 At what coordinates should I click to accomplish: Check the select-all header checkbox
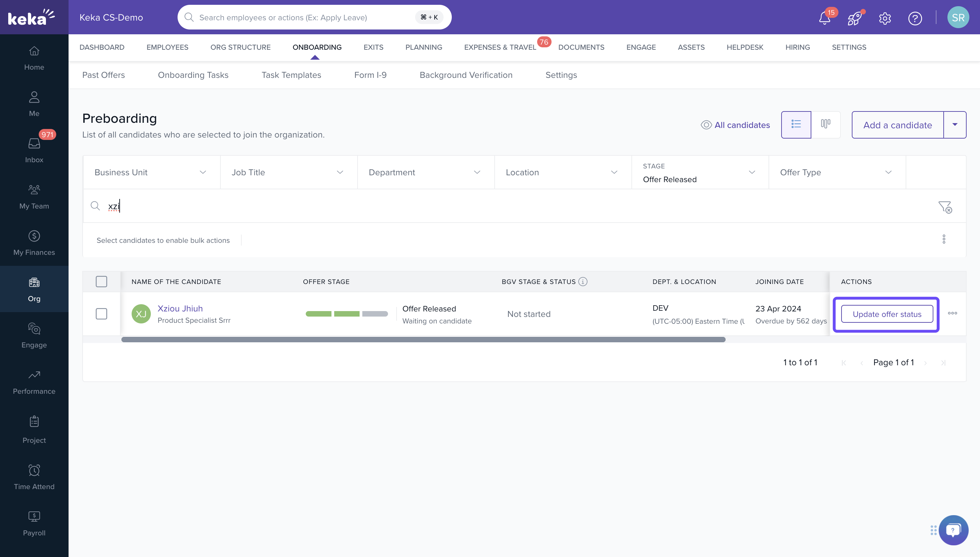tap(101, 282)
